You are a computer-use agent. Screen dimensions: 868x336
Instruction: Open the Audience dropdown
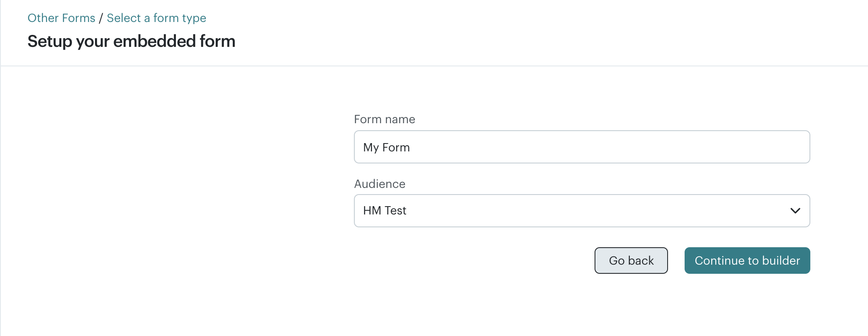[x=581, y=211]
